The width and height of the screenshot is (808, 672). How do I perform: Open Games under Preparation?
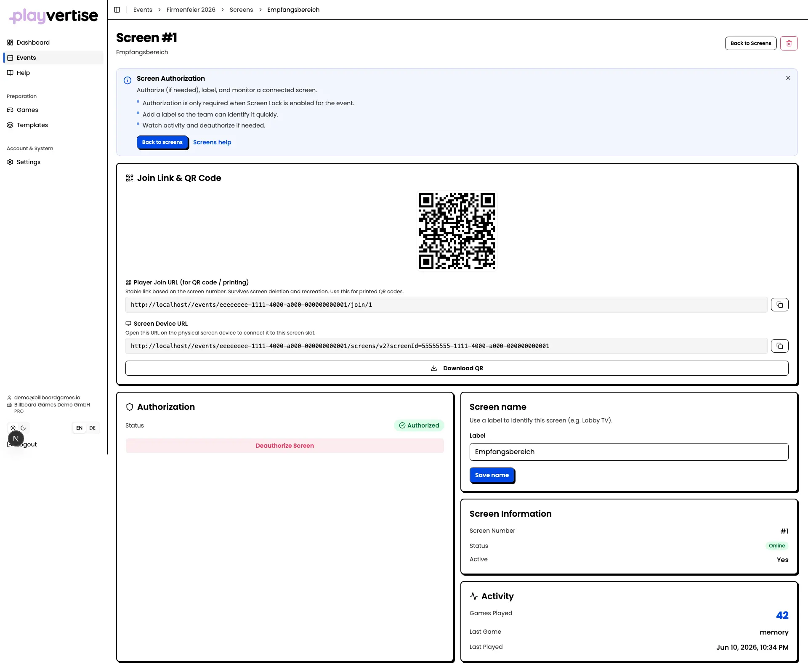pos(53,110)
